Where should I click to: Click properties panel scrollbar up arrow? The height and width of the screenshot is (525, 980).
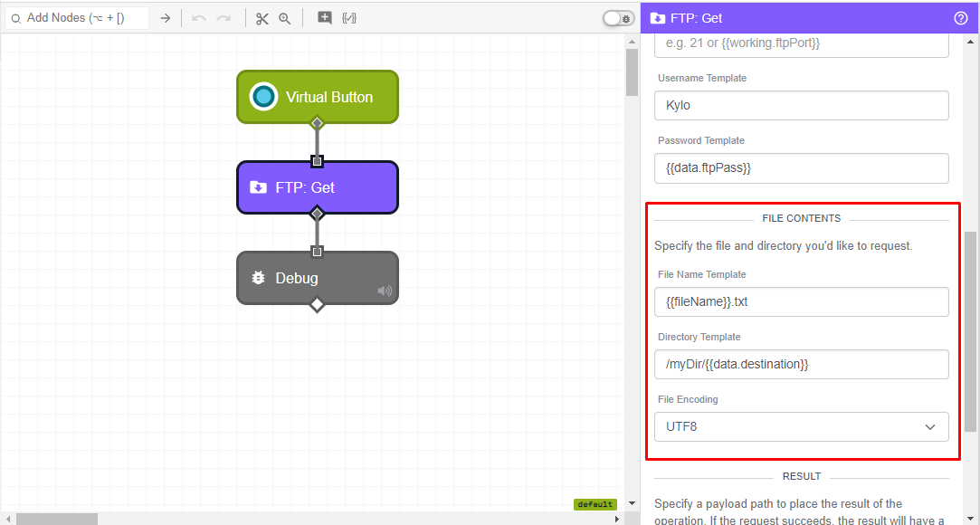970,42
